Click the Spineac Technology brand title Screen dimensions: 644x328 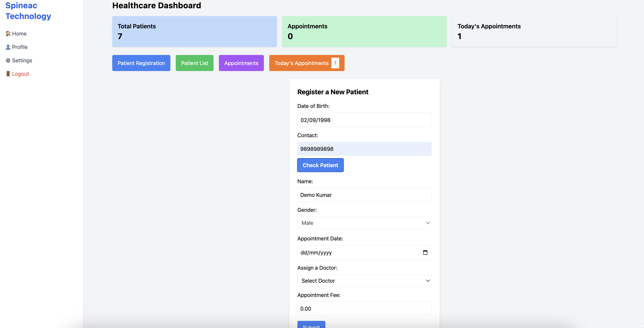[x=28, y=11]
